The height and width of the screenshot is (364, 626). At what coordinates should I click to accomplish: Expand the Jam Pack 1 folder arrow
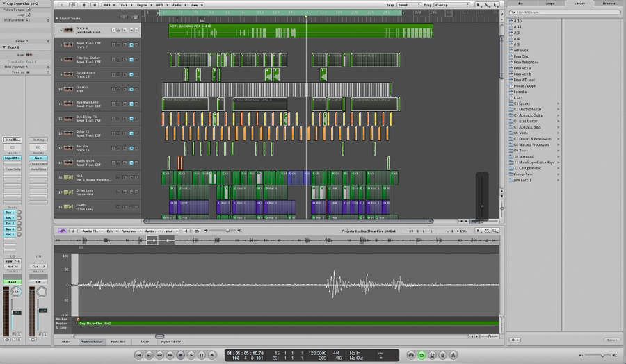click(558, 180)
